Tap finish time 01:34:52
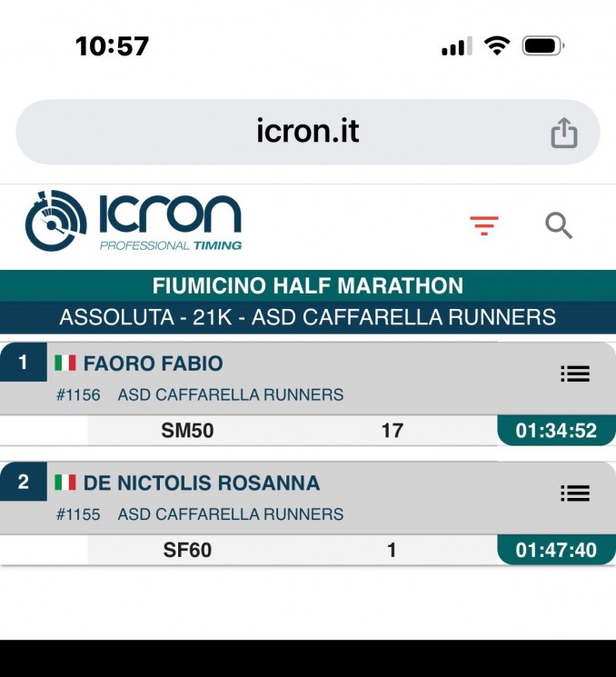 click(556, 431)
